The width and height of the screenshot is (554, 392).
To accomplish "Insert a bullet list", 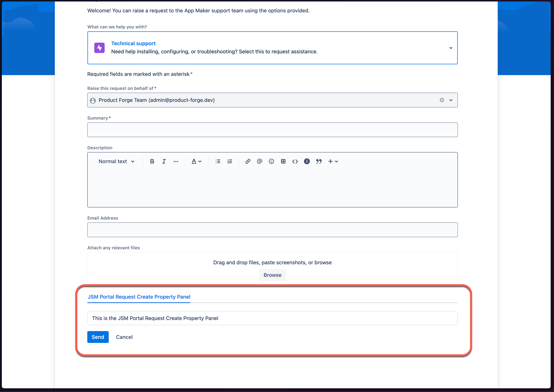I will [x=218, y=161].
